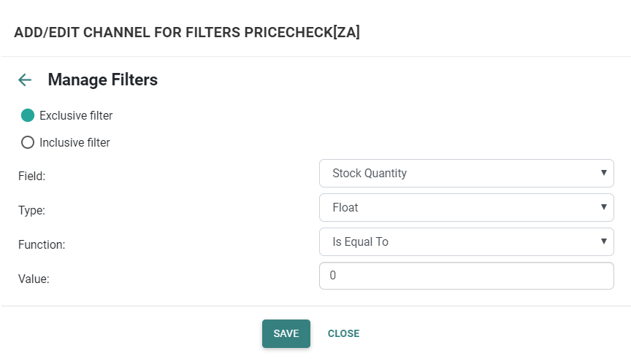Click the "Value:" label
This screenshot has height=364, width=631.
click(34, 279)
